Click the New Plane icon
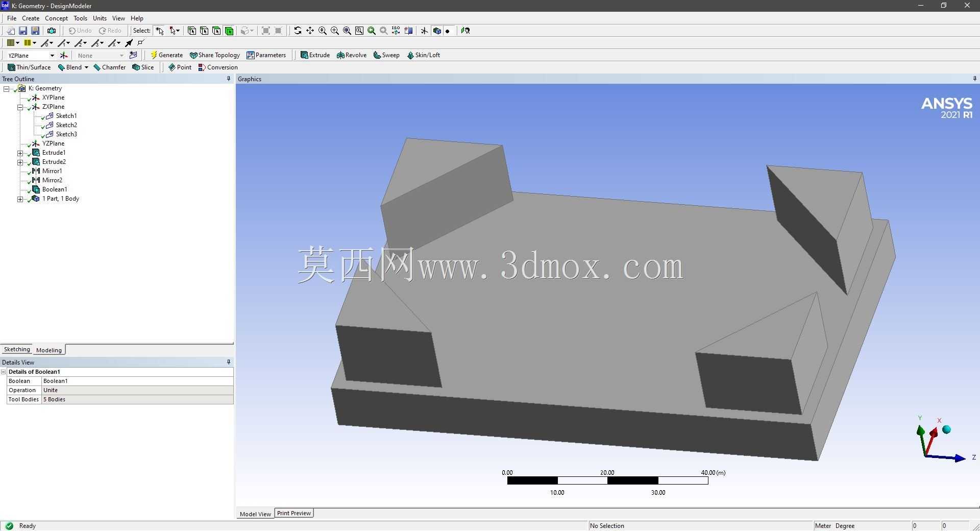Screen dimensions: 980x531 point(64,55)
